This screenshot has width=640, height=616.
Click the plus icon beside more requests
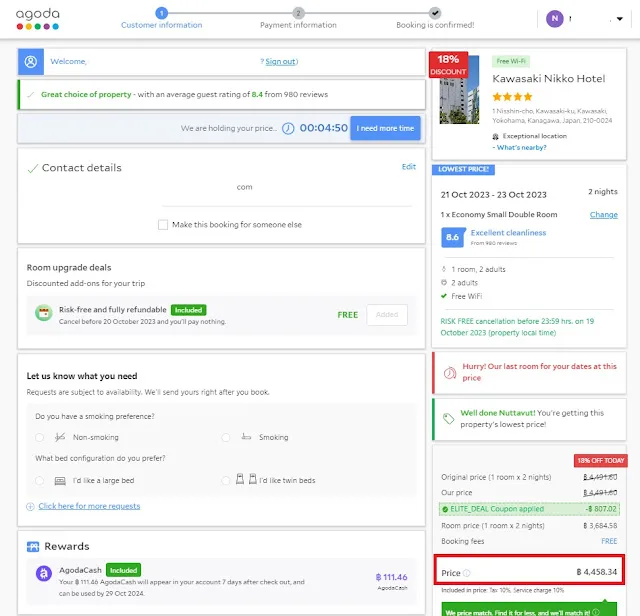pyautogui.click(x=30, y=507)
